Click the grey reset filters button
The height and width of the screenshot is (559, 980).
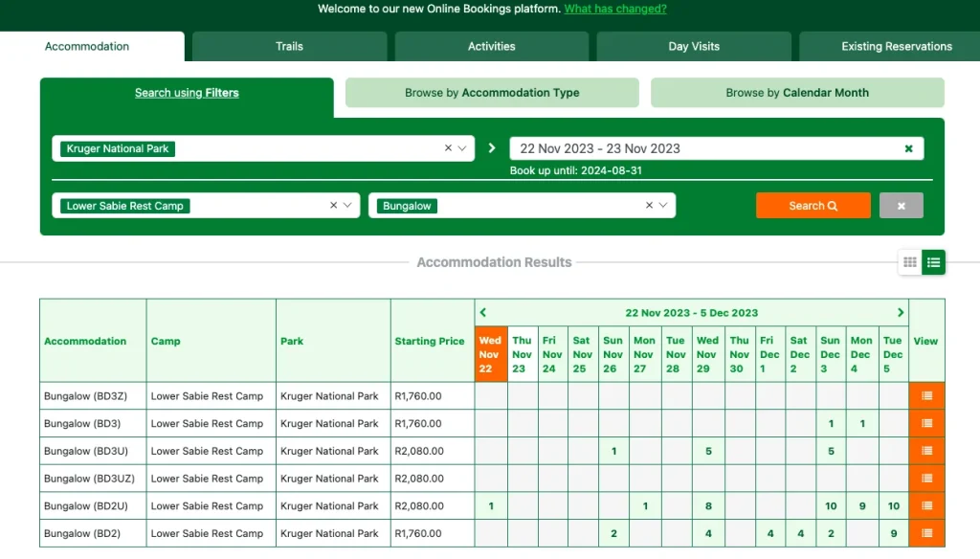[x=901, y=206]
